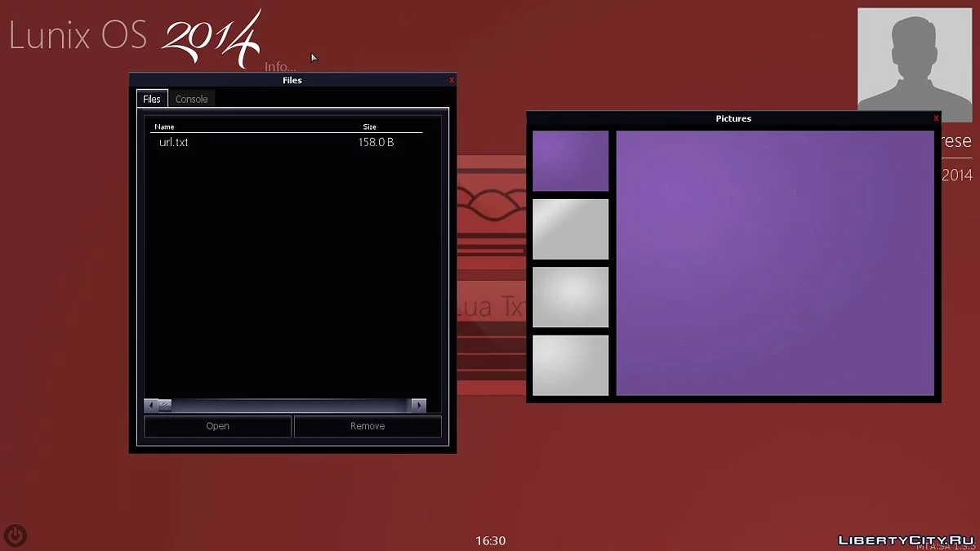Image resolution: width=980 pixels, height=551 pixels.
Task: Remove the selected file
Action: click(367, 425)
